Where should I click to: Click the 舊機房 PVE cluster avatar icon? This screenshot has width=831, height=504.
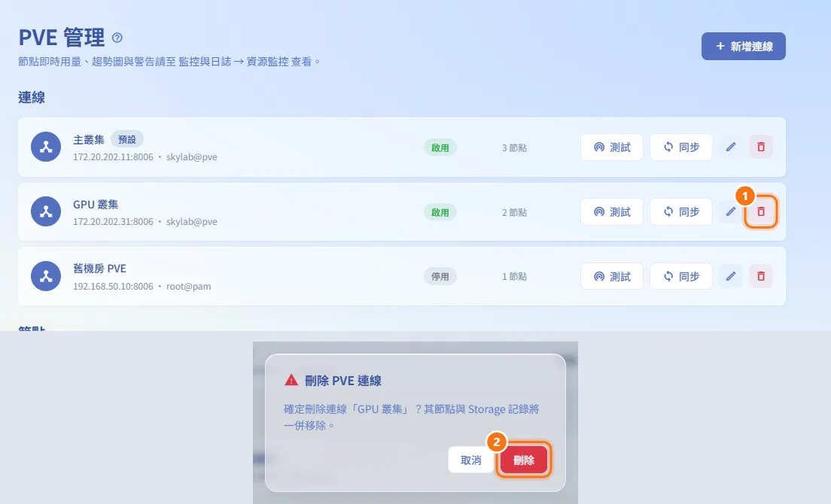coord(46,276)
